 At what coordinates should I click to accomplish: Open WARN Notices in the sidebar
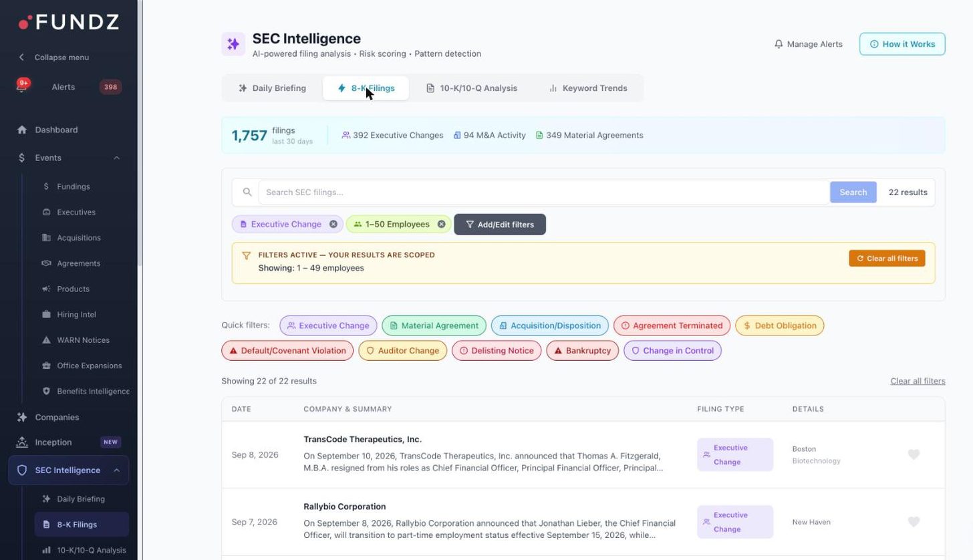point(84,340)
